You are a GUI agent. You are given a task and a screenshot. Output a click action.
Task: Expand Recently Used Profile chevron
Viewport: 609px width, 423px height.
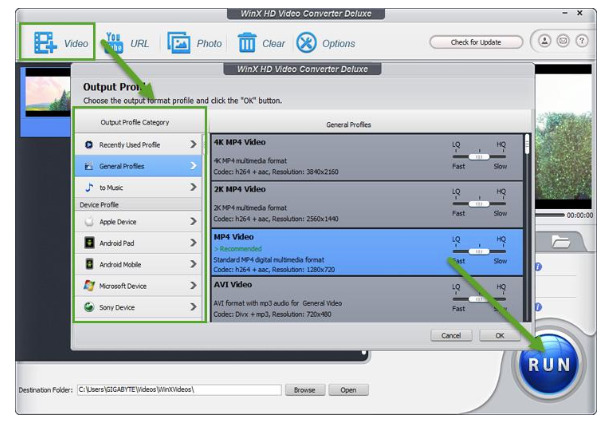click(193, 144)
